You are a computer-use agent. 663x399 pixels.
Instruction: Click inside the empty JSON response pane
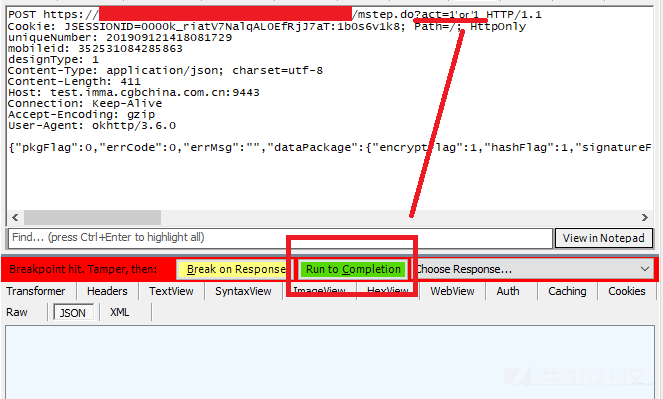click(330, 362)
